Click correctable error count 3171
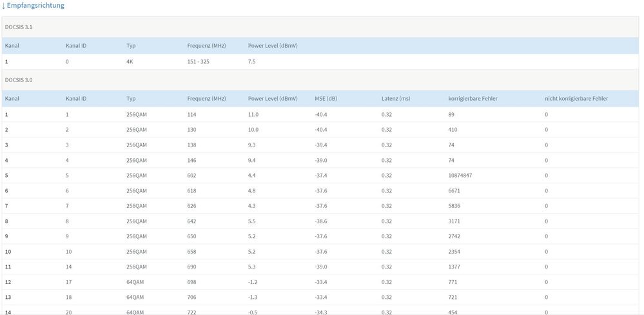The image size is (644, 315). 454,221
